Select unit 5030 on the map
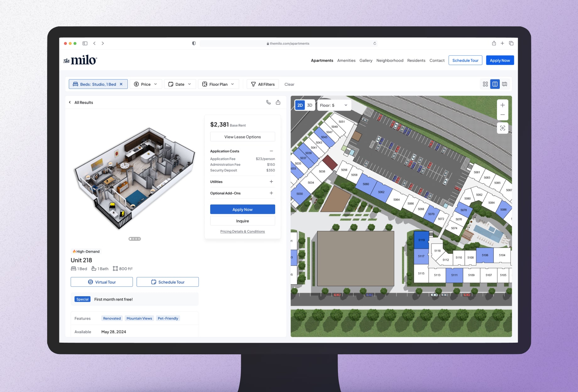 tap(300, 193)
